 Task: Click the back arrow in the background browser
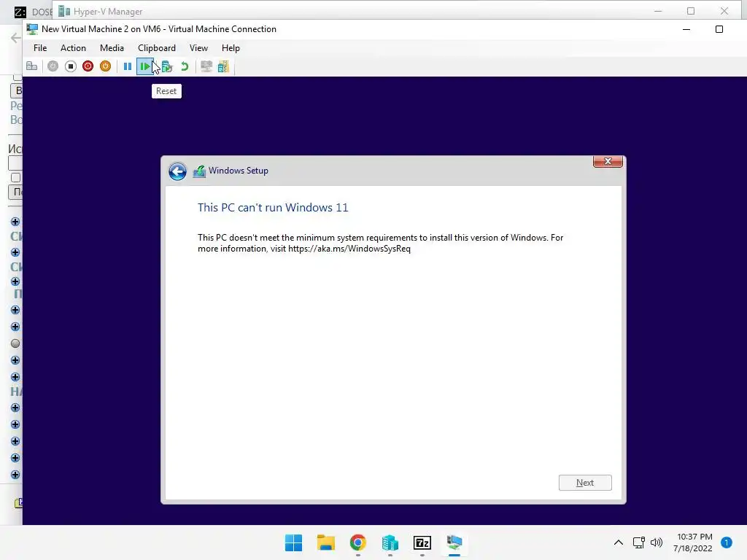click(x=16, y=38)
